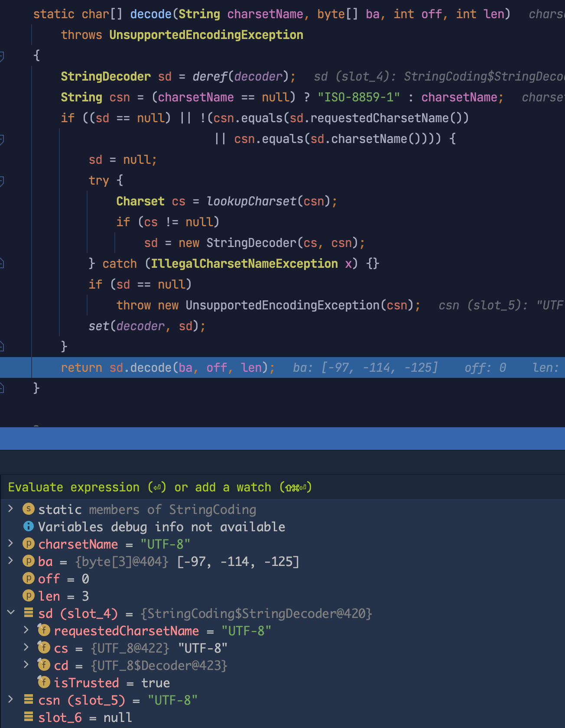This screenshot has width=565, height=728.
Task: Click the parameter icon for ba
Action: tap(29, 561)
